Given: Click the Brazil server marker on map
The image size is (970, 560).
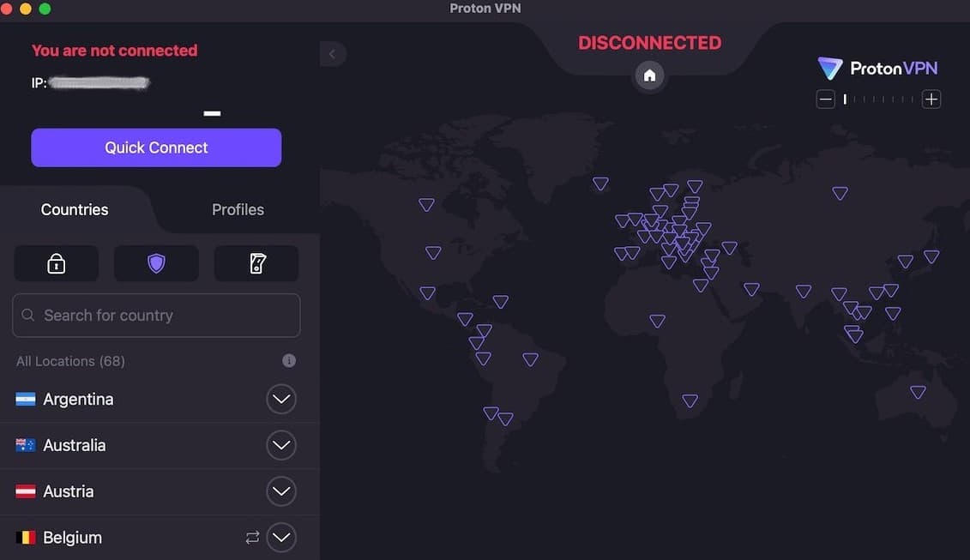Looking at the screenshot, I should 530,358.
